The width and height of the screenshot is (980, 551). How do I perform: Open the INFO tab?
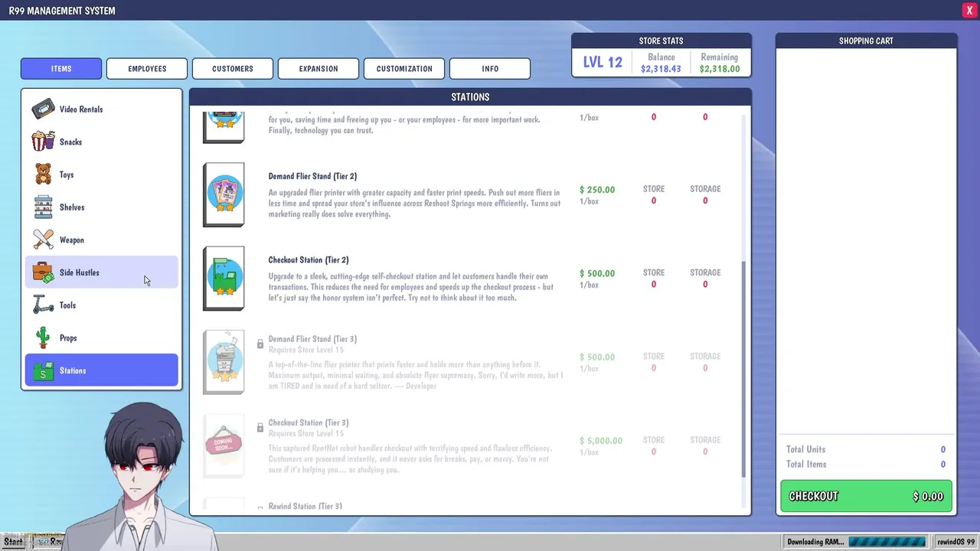tap(490, 68)
